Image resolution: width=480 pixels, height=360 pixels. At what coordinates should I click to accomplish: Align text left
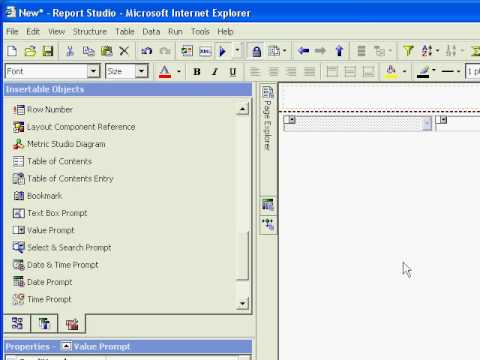coord(255,71)
